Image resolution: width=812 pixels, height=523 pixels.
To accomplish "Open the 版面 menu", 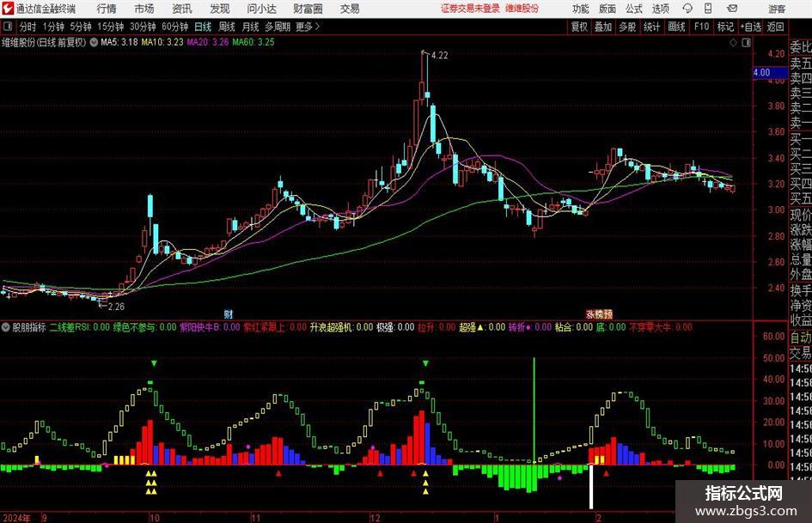I will 607,9.
